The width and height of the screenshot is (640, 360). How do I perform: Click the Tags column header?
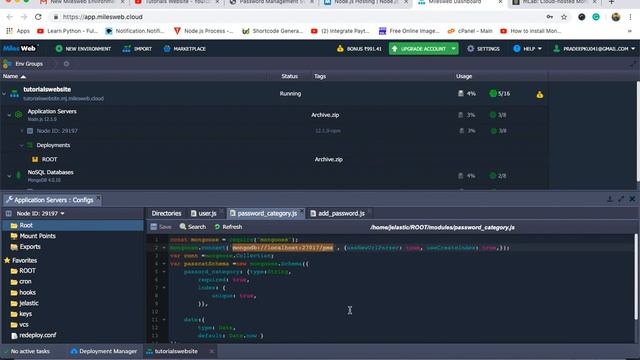pyautogui.click(x=320, y=76)
